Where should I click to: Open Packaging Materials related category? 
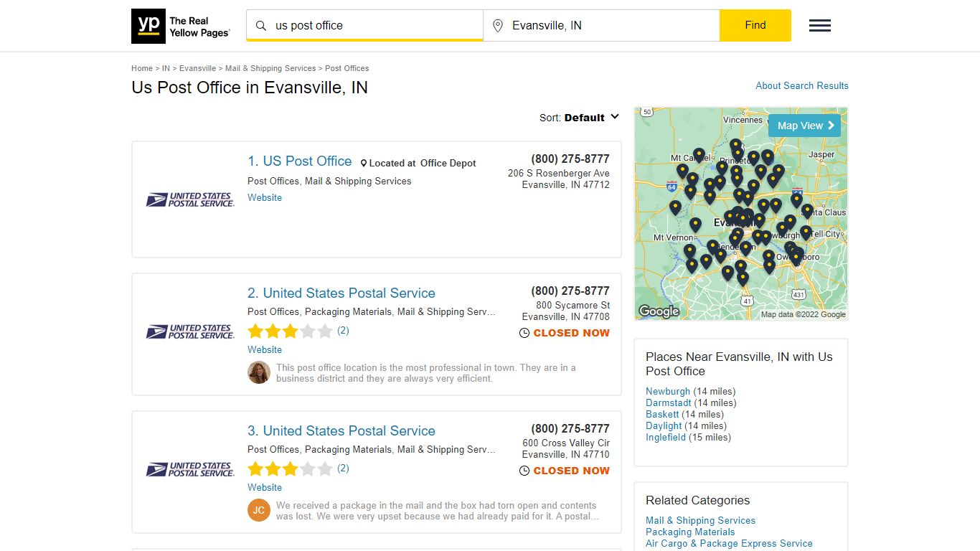pos(690,532)
